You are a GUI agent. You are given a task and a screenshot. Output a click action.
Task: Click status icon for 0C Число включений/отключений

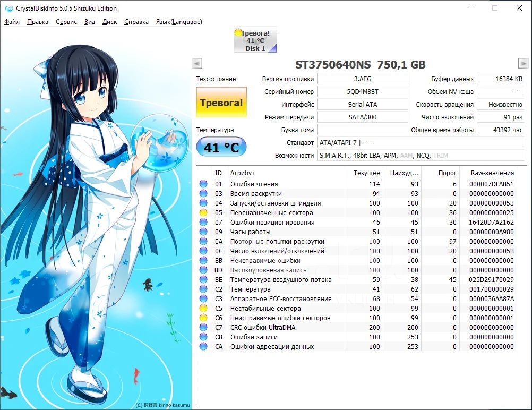(x=203, y=251)
